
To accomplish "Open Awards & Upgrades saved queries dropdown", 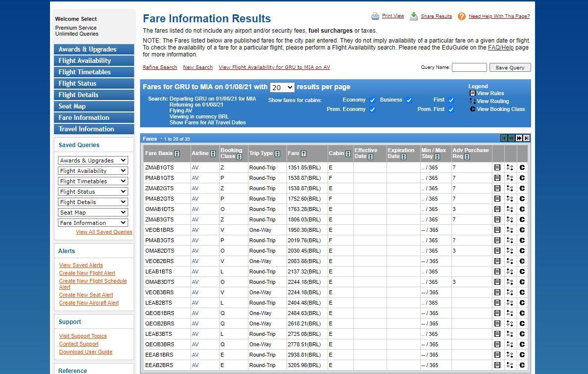I will tap(93, 160).
